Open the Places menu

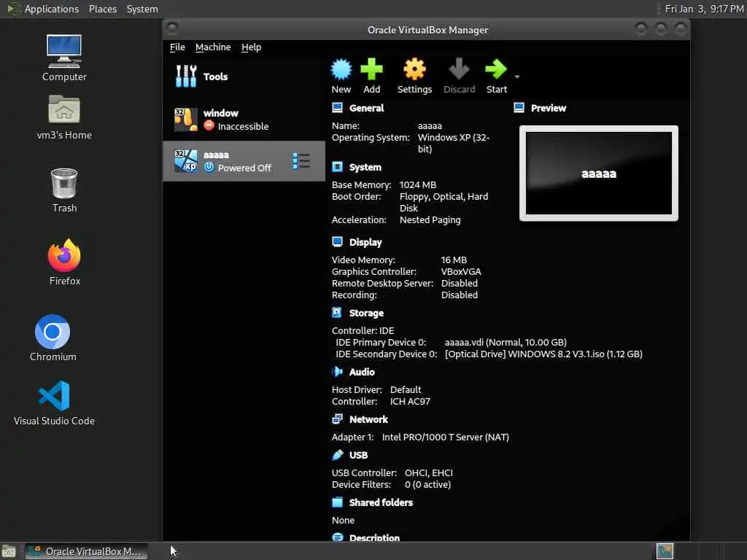pyautogui.click(x=102, y=9)
